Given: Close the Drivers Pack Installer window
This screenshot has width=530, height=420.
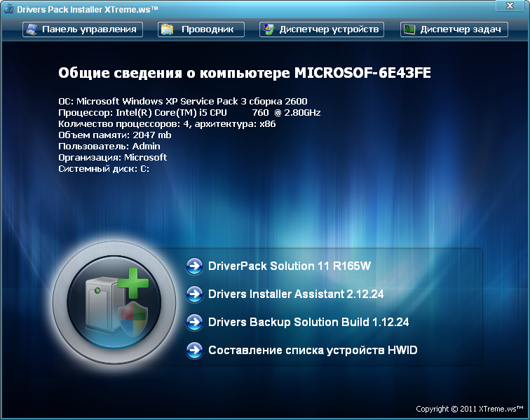Looking at the screenshot, I should 510,6.
